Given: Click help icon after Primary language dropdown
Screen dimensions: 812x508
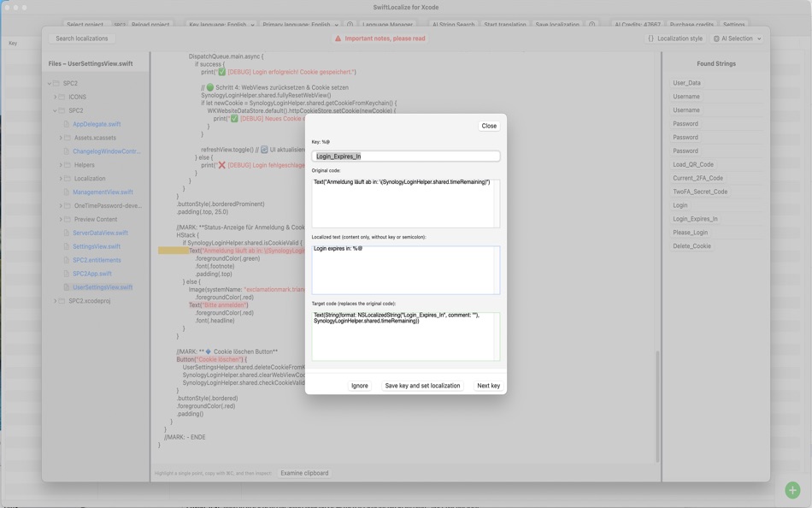Looking at the screenshot, I should pyautogui.click(x=350, y=24).
